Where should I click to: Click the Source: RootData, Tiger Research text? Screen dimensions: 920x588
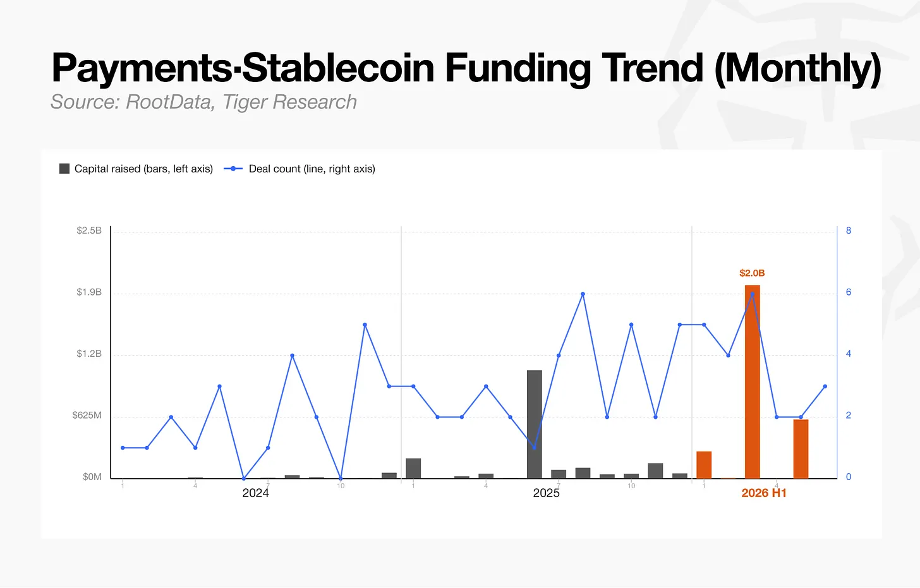[x=203, y=102]
